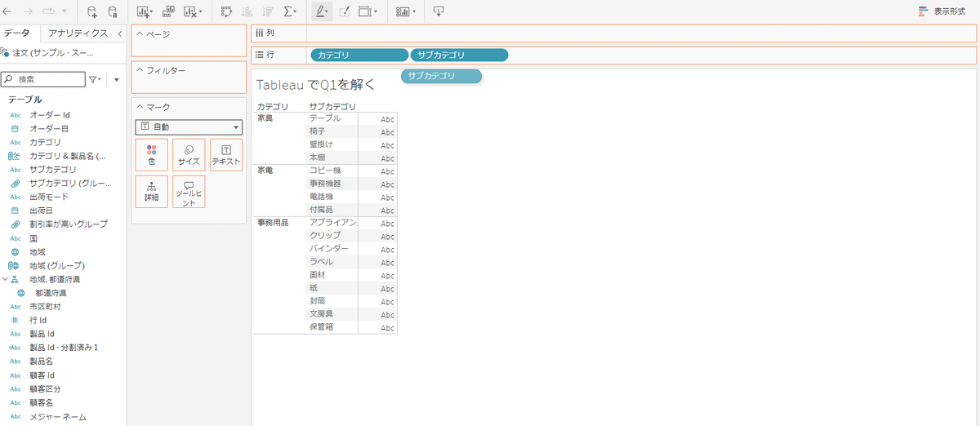
Task: Click the show/hide cards icon
Action: click(403, 11)
